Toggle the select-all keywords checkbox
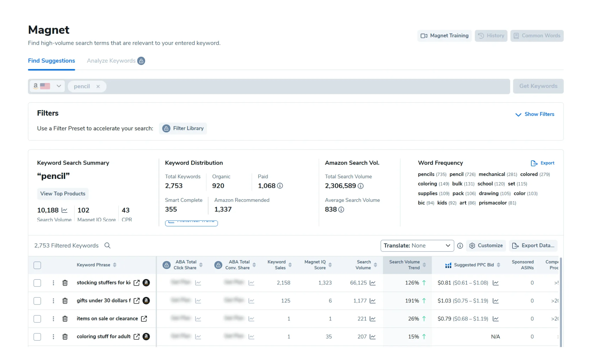592x364 pixels. pyautogui.click(x=37, y=265)
